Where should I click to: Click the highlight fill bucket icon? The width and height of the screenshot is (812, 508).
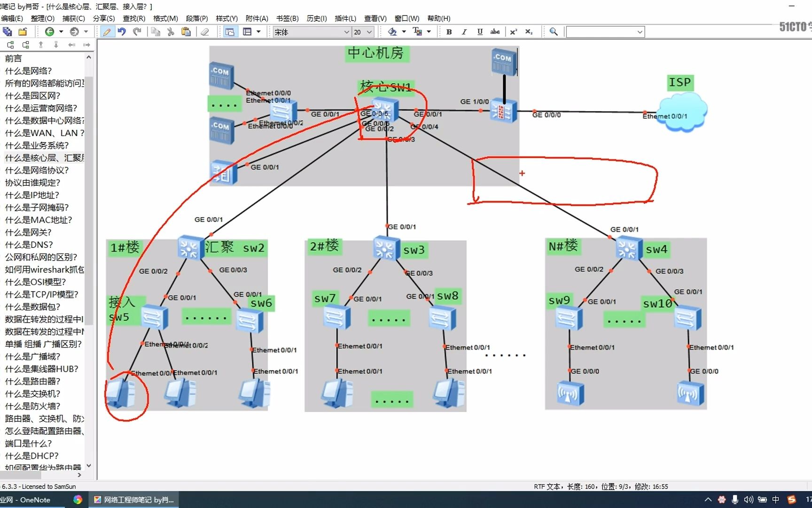coord(392,32)
